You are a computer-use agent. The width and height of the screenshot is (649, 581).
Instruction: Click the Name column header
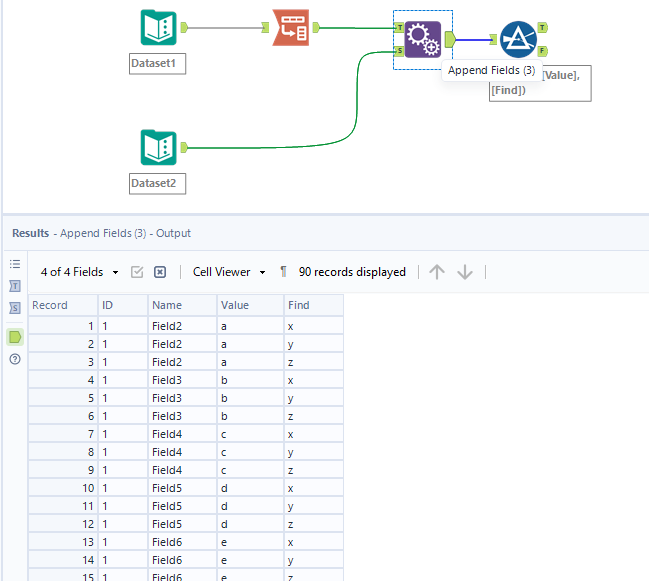167,305
